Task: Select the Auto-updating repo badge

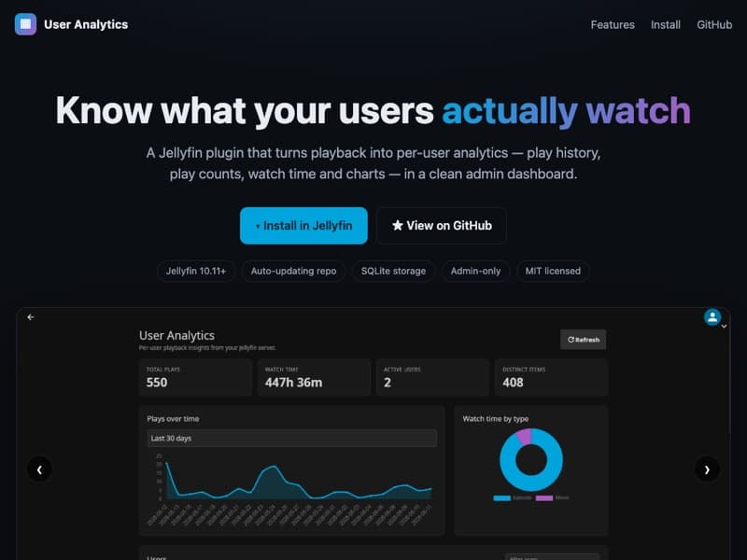Action: [x=293, y=271]
